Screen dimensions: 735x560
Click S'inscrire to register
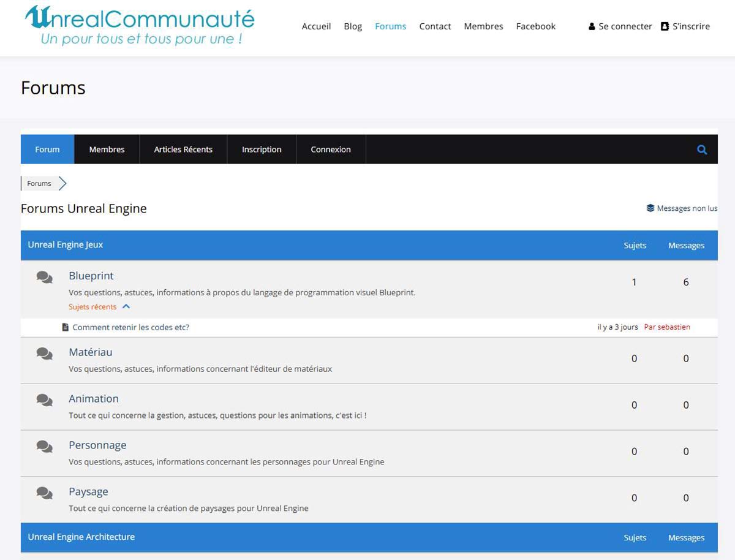692,26
